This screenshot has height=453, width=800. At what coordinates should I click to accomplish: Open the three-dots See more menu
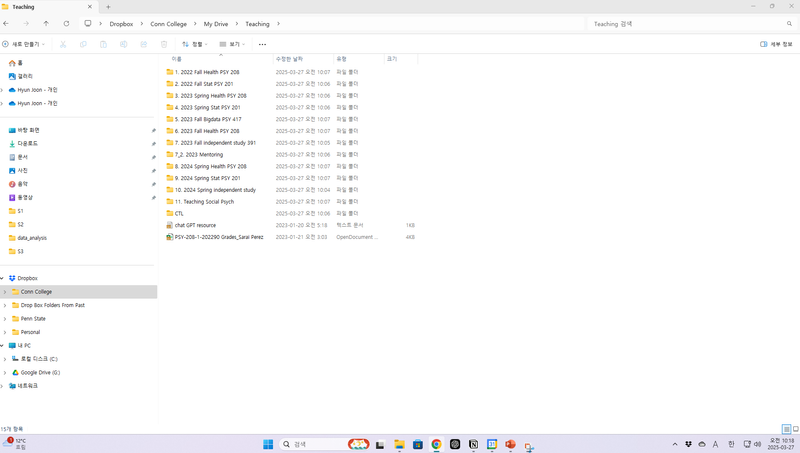point(262,44)
